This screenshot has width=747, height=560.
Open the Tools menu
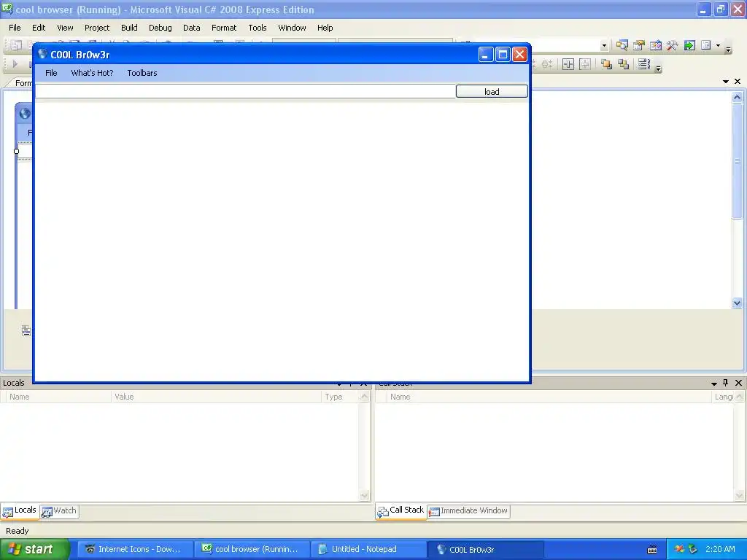pyautogui.click(x=258, y=28)
